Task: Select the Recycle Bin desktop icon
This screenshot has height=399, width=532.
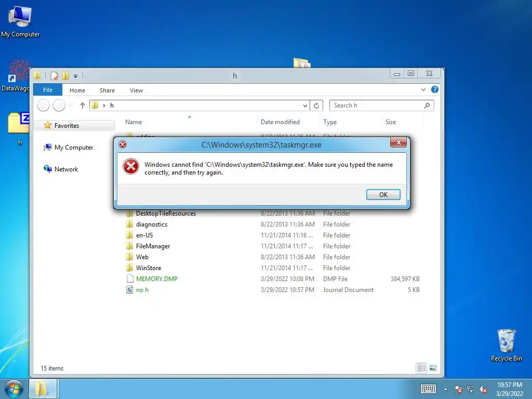Action: pos(506,345)
